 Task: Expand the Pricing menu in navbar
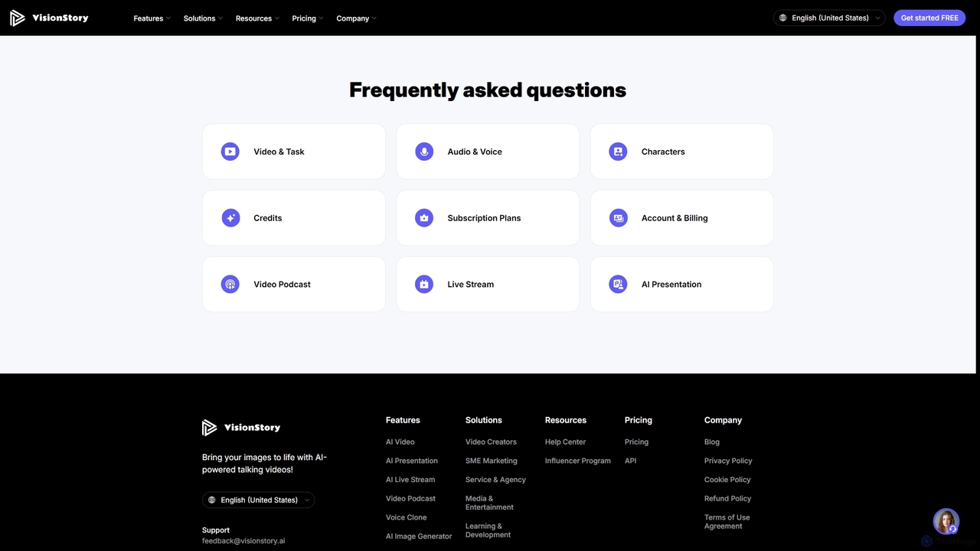coord(308,18)
